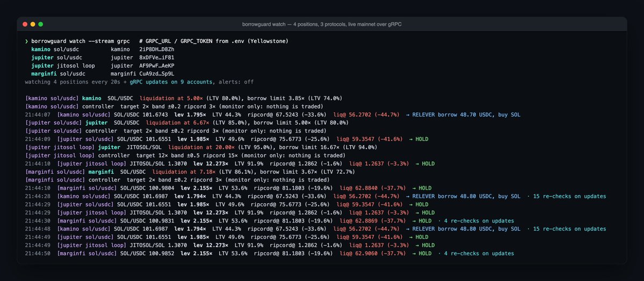Click 'SOL/USDC 100.9831' price value

coord(147,221)
